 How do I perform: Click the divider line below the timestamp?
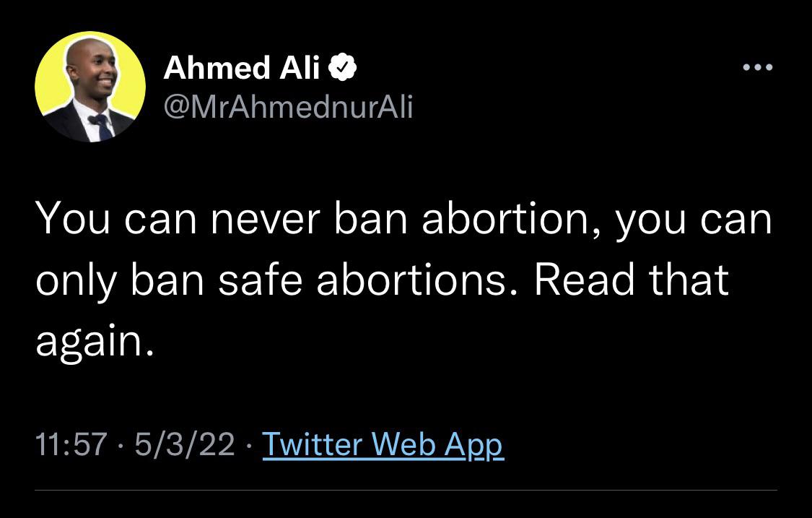(x=406, y=490)
